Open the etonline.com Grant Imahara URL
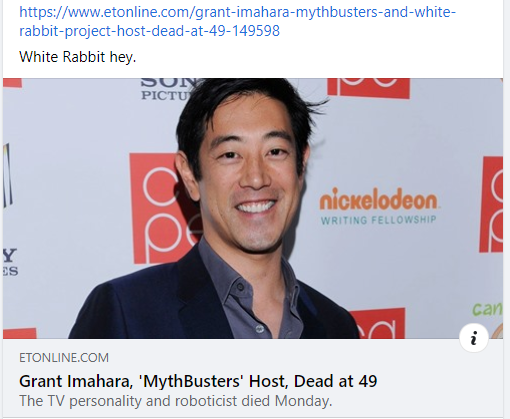Screen dimensions: 510x419 (237, 21)
